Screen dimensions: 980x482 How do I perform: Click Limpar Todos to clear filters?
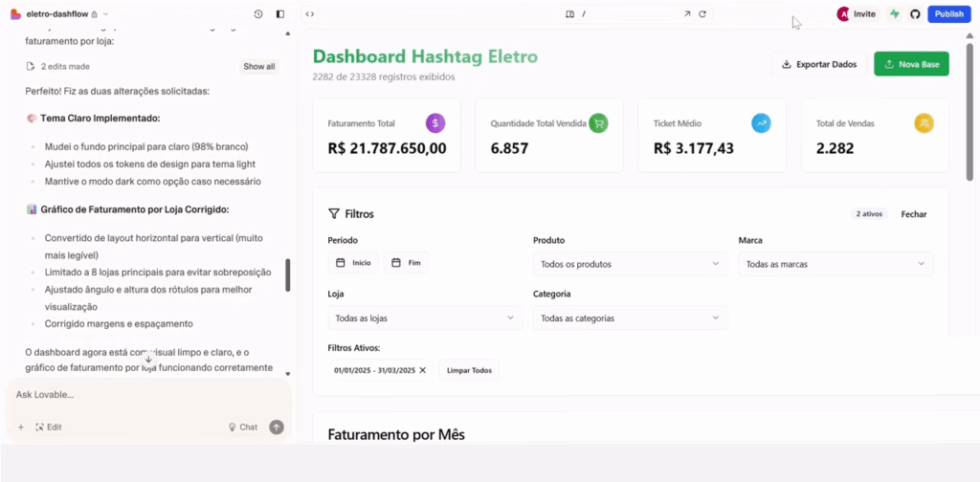tap(469, 370)
